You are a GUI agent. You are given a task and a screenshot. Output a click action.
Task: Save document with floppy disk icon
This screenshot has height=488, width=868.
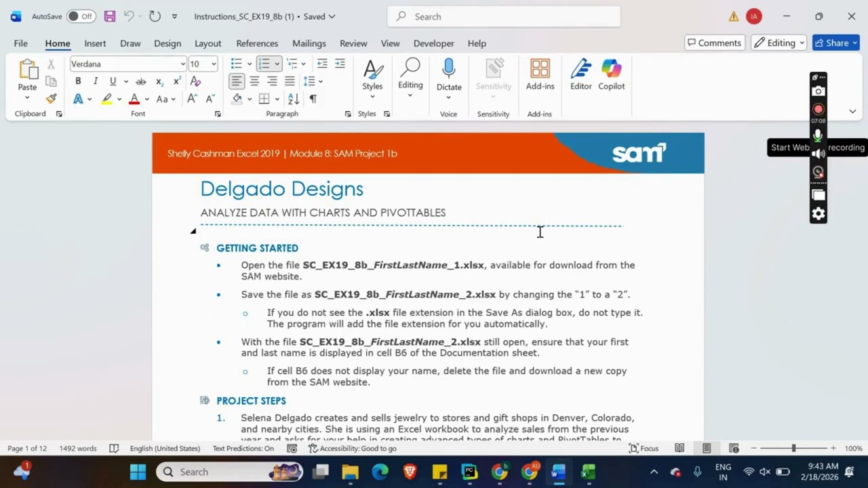pyautogui.click(x=109, y=16)
